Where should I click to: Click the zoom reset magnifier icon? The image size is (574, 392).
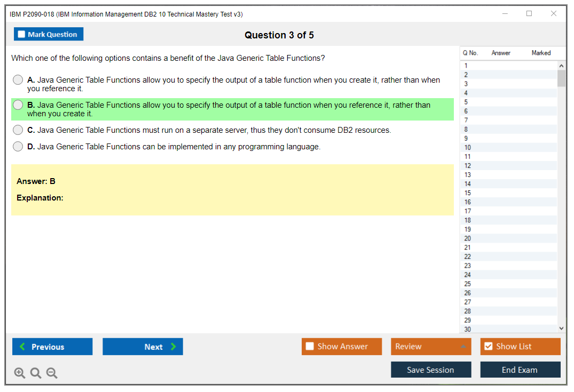(36, 373)
